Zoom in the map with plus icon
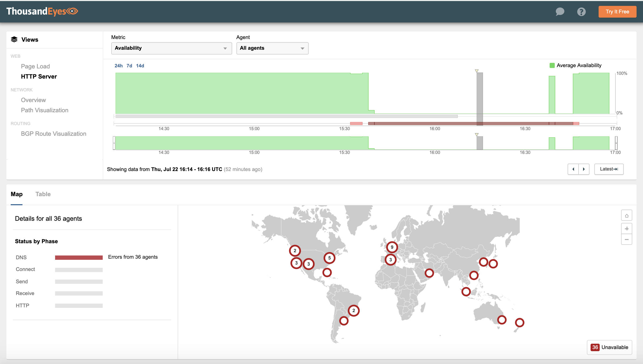Image resolution: width=643 pixels, height=364 pixels. point(626,229)
